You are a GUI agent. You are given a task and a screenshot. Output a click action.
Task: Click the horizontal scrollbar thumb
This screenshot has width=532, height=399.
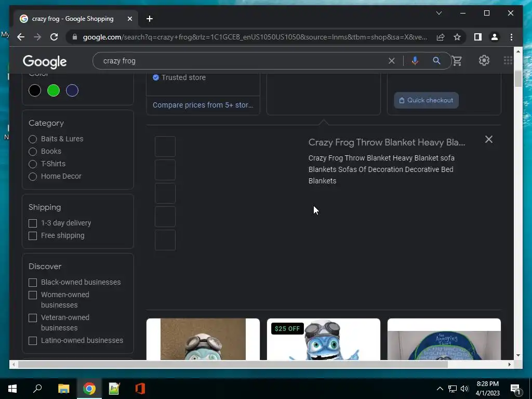(233, 364)
